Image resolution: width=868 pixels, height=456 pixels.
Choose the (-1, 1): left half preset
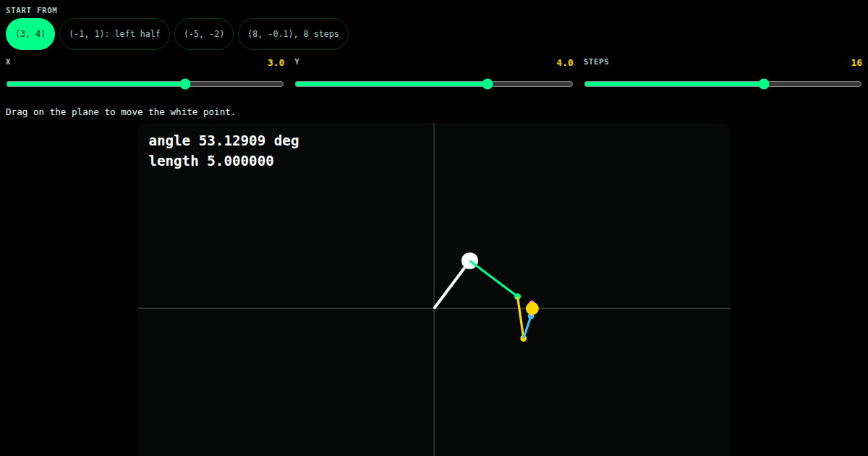[114, 34]
